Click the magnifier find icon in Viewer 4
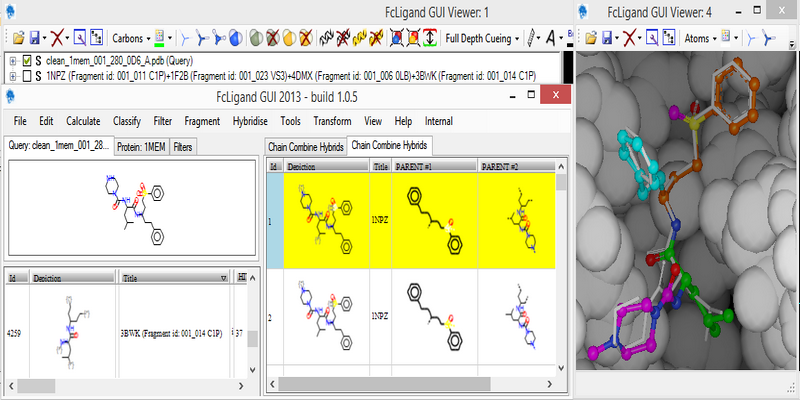The height and width of the screenshot is (400, 800). (651, 39)
